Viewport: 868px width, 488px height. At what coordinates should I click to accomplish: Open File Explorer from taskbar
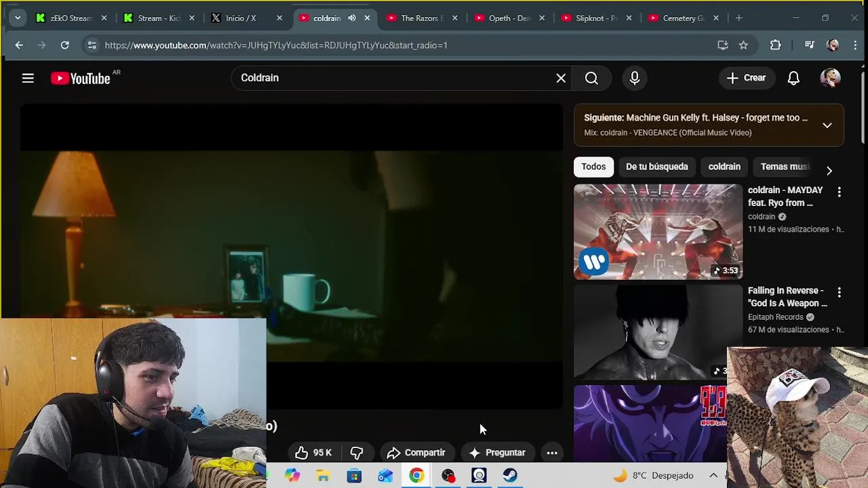pos(323,476)
